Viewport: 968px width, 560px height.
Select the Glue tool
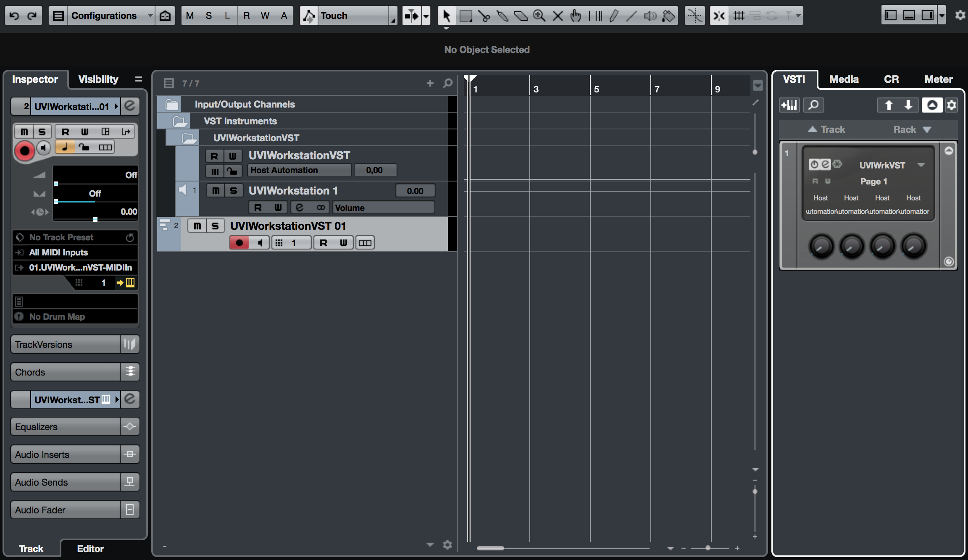502,16
